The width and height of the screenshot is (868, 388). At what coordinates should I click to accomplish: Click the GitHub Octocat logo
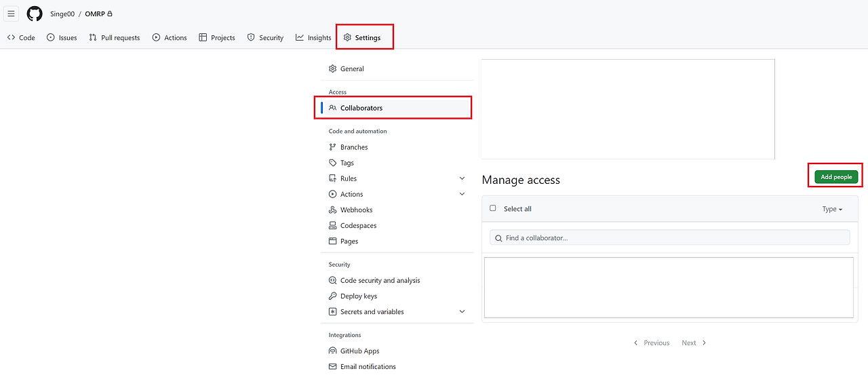click(x=35, y=14)
